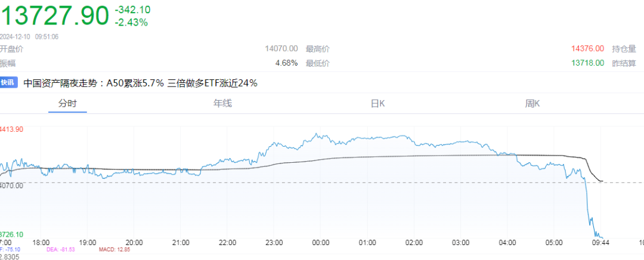644x260 pixels.
Task: Click the current price 13727.90
Action: pos(55,16)
